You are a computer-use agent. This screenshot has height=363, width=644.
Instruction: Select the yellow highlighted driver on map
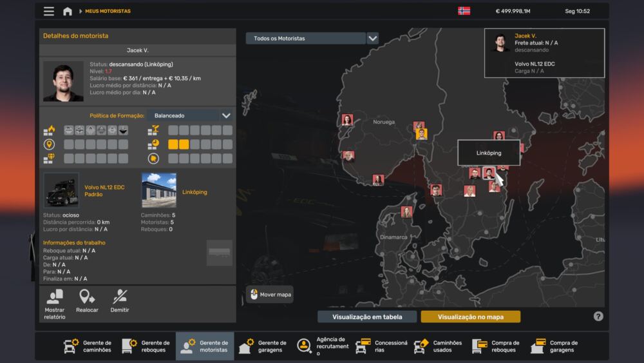[421, 134]
